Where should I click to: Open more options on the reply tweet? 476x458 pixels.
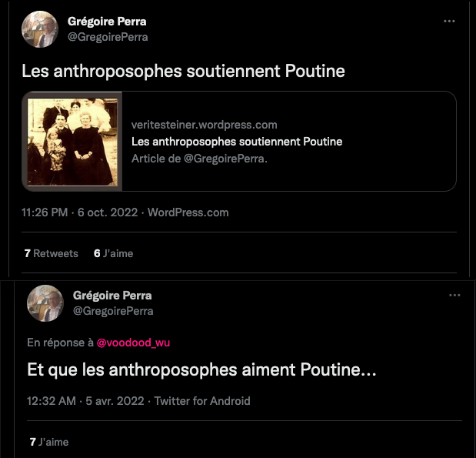454,296
